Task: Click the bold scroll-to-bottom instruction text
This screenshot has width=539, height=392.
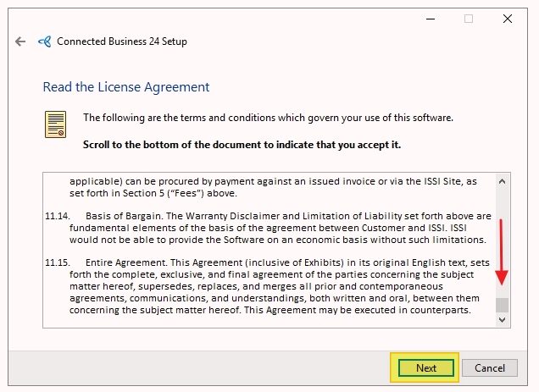Action: coord(242,145)
